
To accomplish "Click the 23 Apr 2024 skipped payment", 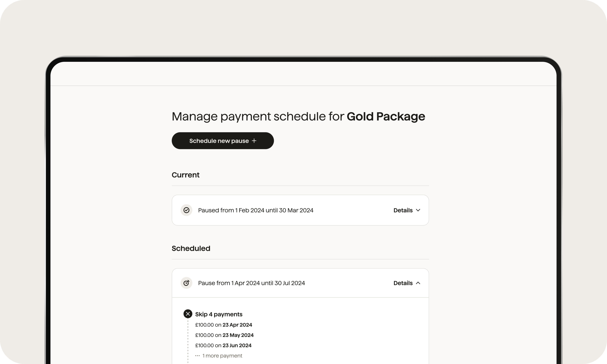I will point(224,325).
